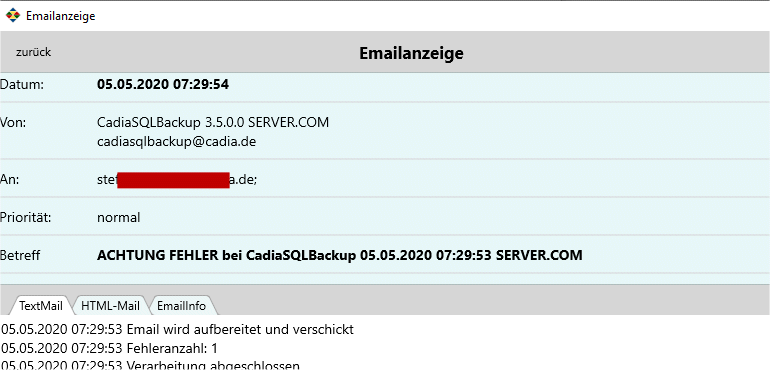Go back with the zurück button
The image size is (770, 370).
pos(33,52)
